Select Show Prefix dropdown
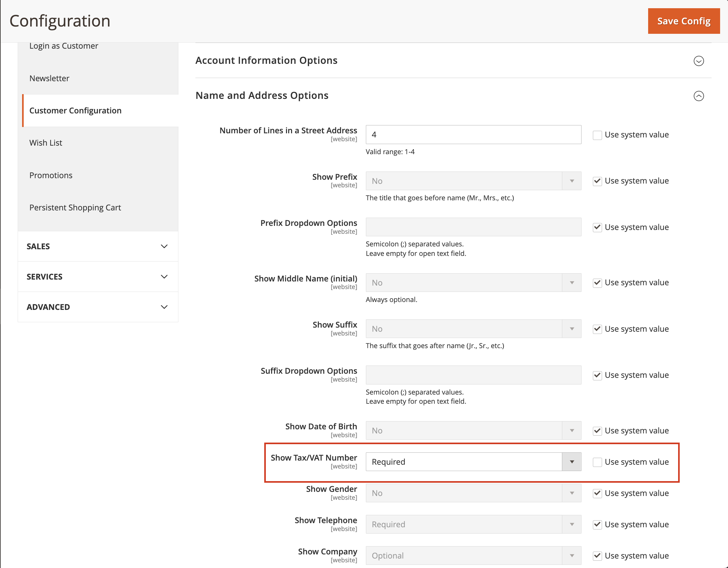The image size is (728, 568). (473, 181)
